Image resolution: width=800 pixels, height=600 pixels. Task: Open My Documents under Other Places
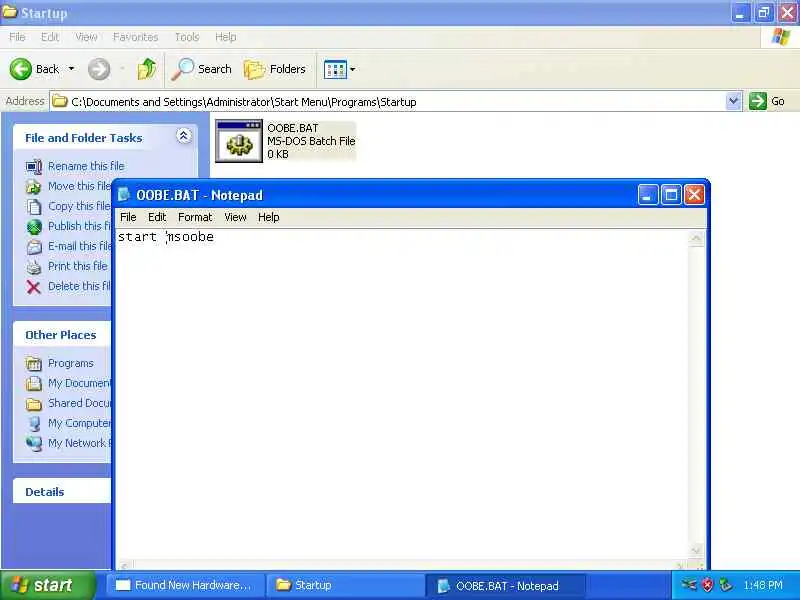79,383
